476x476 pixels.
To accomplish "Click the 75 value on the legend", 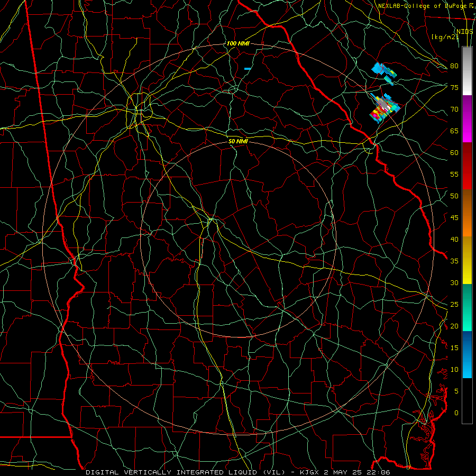I will [454, 87].
